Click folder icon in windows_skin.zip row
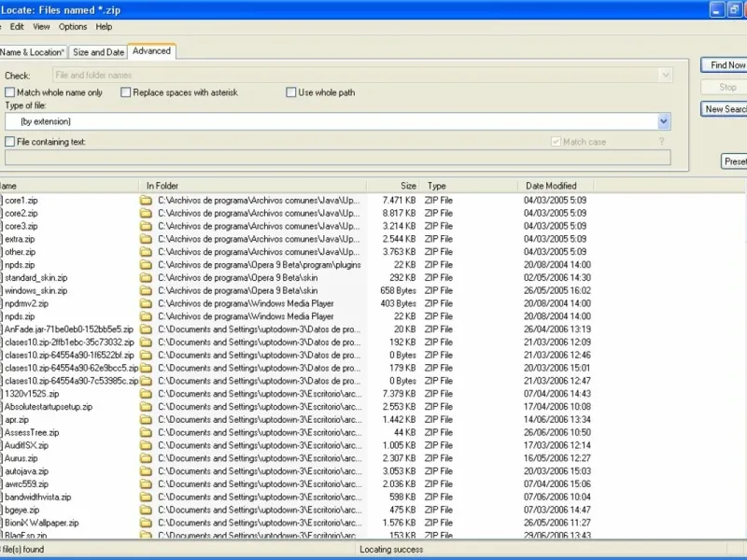Image resolution: width=747 pixels, height=560 pixels. tap(146, 290)
